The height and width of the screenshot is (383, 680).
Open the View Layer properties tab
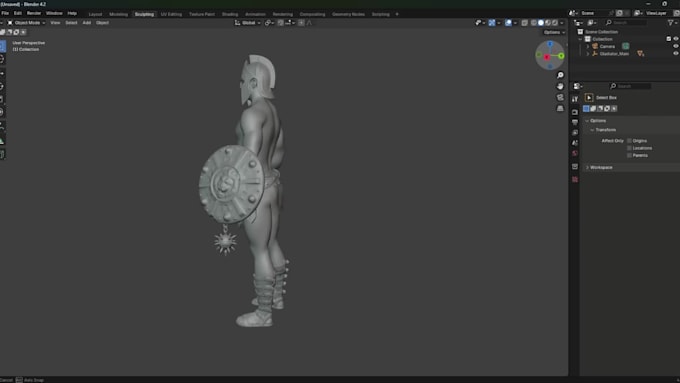pyautogui.click(x=575, y=132)
